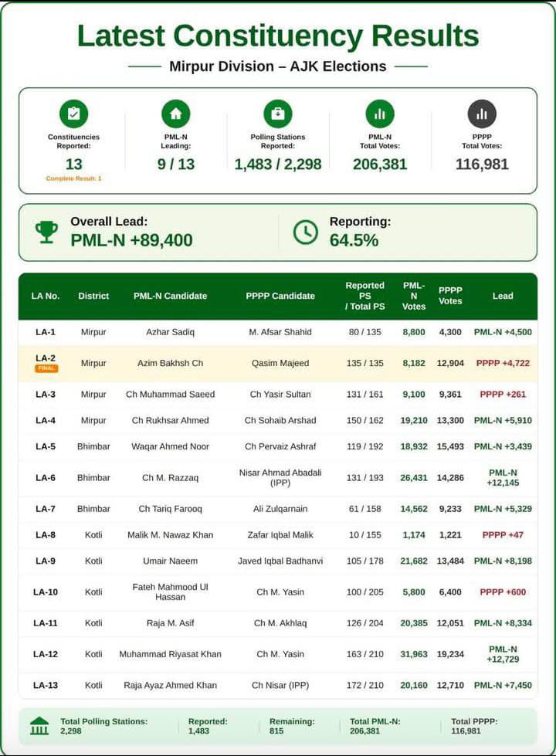Click candidate Ali Zulqarnain
This screenshot has width=556, height=756.
280,509
